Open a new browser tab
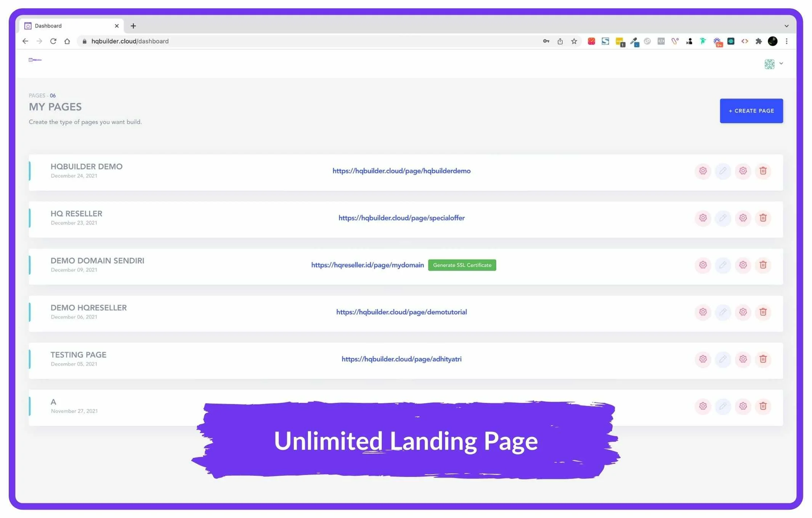Image resolution: width=812 pixels, height=518 pixels. pos(133,26)
